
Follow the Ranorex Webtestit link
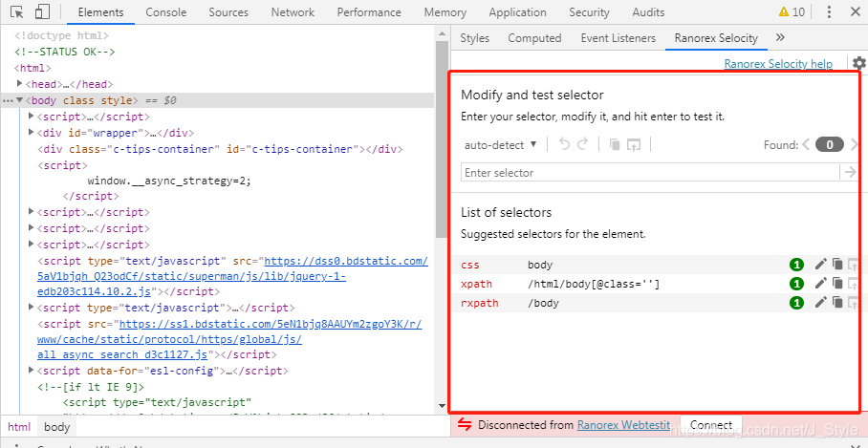tap(623, 425)
